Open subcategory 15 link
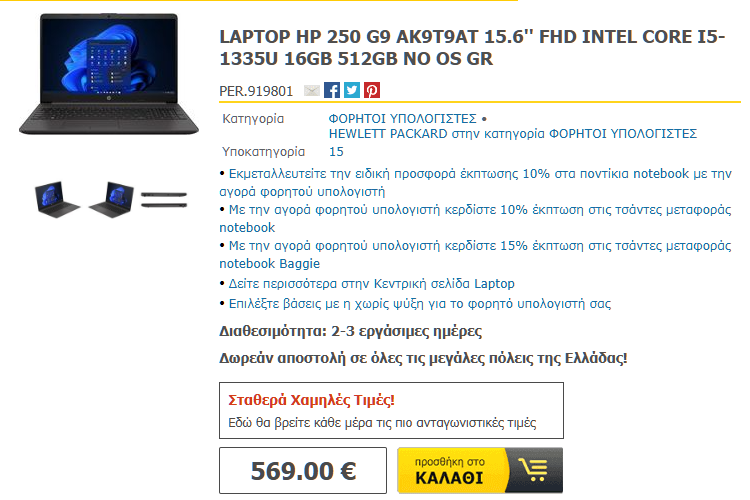Image resolution: width=750 pixels, height=500 pixels. 336,152
